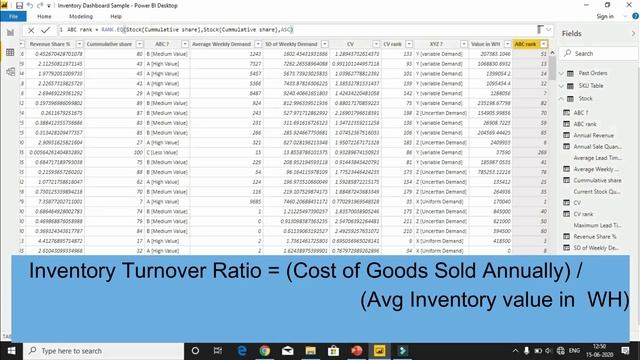Open filter dropdown for Revenue Share %
The image size is (640, 360).
[x=79, y=44]
